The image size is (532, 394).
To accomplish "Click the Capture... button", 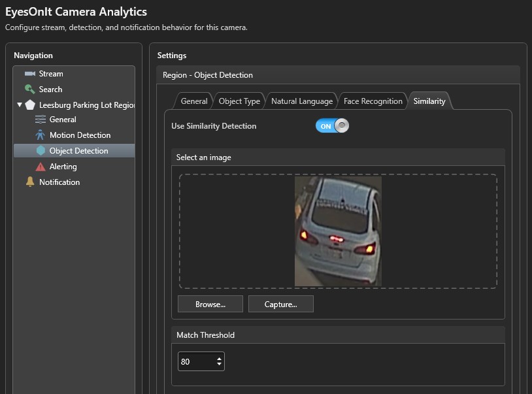I will 281,304.
